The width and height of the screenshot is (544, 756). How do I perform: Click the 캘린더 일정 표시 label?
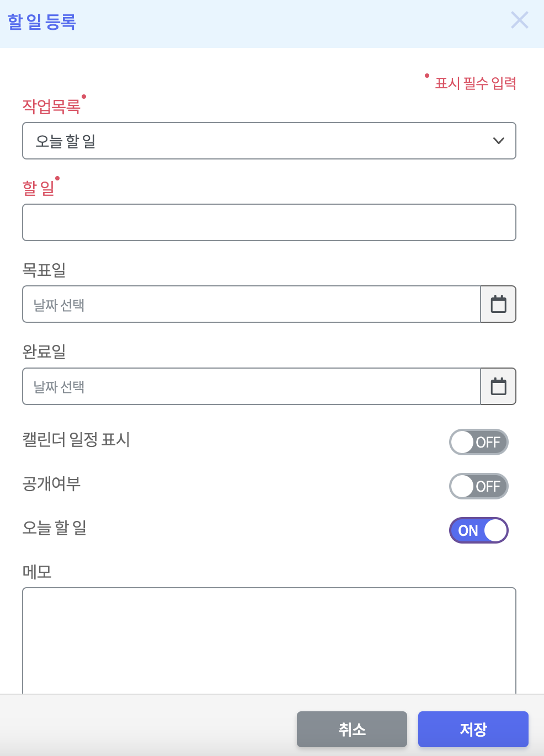pos(76,440)
